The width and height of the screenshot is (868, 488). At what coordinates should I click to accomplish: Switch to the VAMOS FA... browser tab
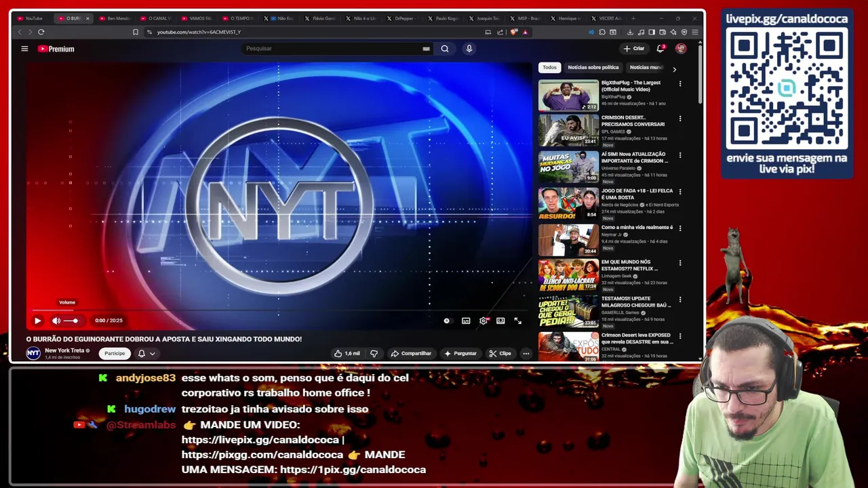coord(197,18)
